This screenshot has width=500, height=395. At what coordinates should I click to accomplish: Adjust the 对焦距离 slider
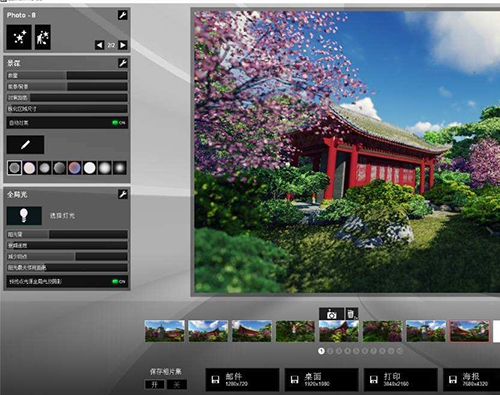pos(67,98)
